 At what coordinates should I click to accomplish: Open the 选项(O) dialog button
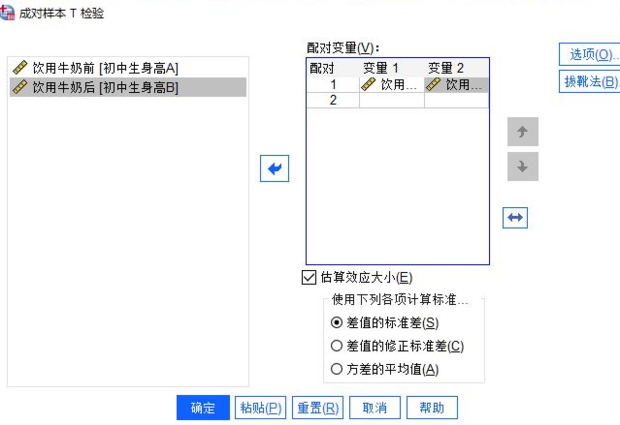(x=590, y=55)
